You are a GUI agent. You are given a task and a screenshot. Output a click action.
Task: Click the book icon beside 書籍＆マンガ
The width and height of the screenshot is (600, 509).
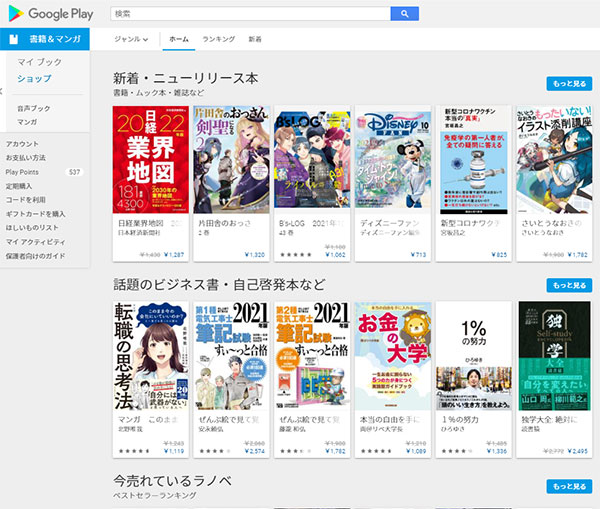14,39
